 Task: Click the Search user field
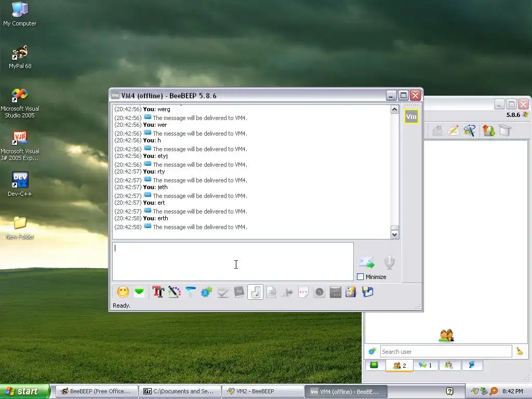[x=446, y=352]
